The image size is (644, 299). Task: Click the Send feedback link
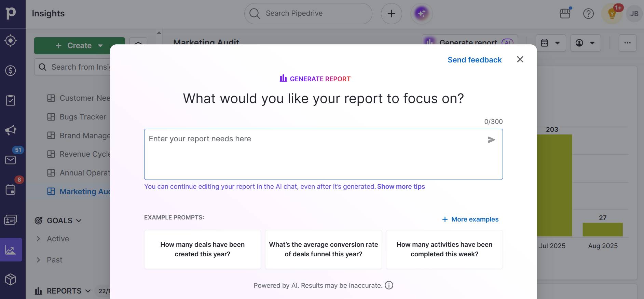click(475, 60)
